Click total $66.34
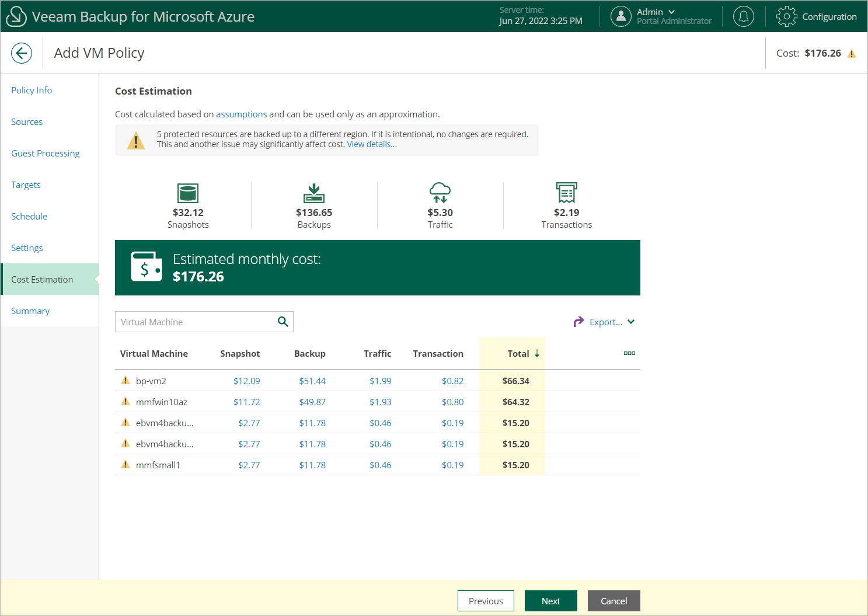The height and width of the screenshot is (616, 868). [x=516, y=381]
